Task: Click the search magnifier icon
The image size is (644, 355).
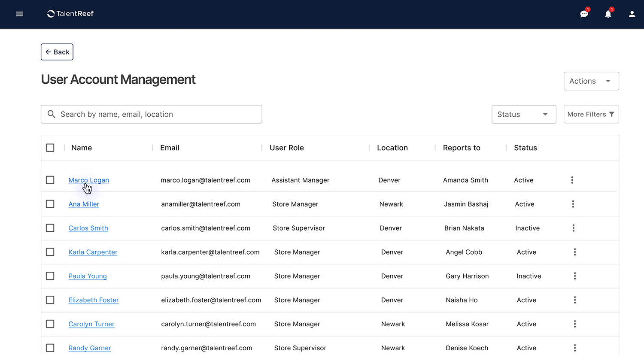Action: [52, 114]
